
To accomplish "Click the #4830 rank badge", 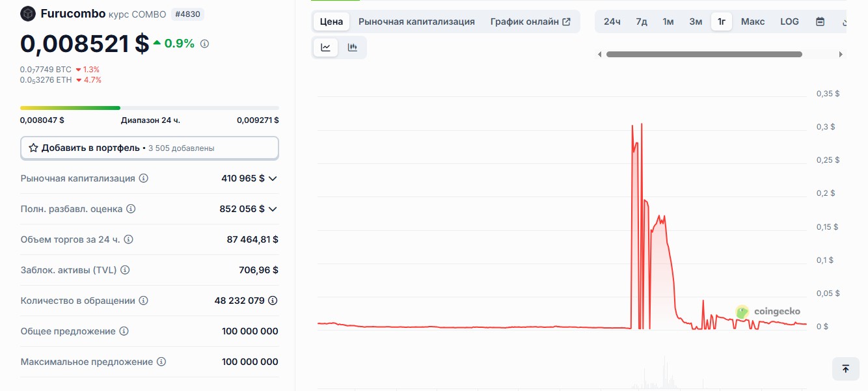I will (x=188, y=14).
